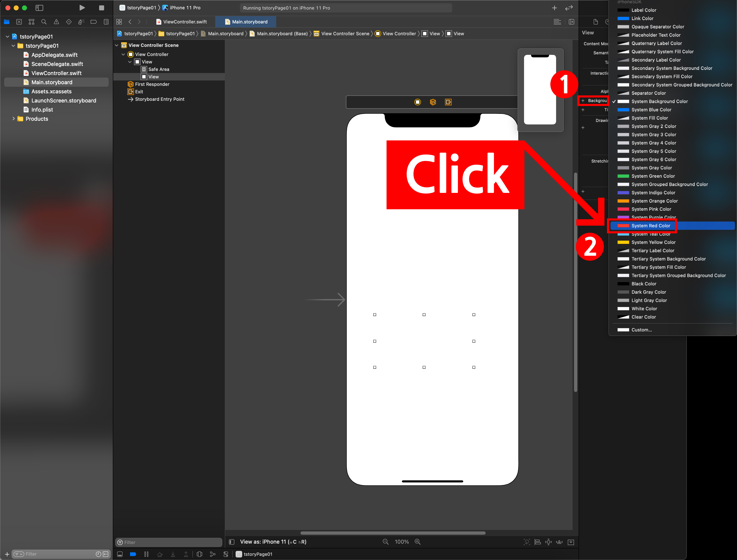Choose Custom… color option
Image resolution: width=737 pixels, height=560 pixels.
(x=641, y=330)
